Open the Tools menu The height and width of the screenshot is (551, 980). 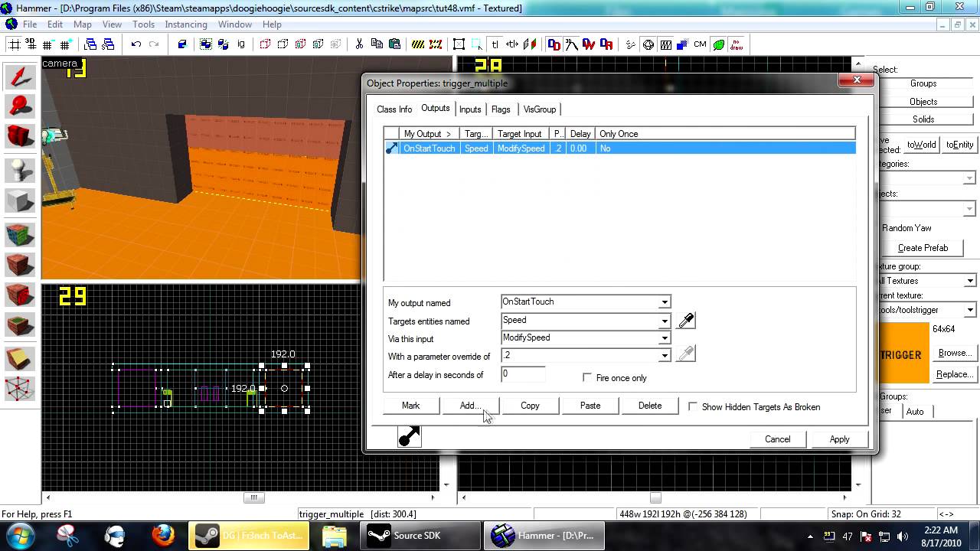[x=143, y=24]
